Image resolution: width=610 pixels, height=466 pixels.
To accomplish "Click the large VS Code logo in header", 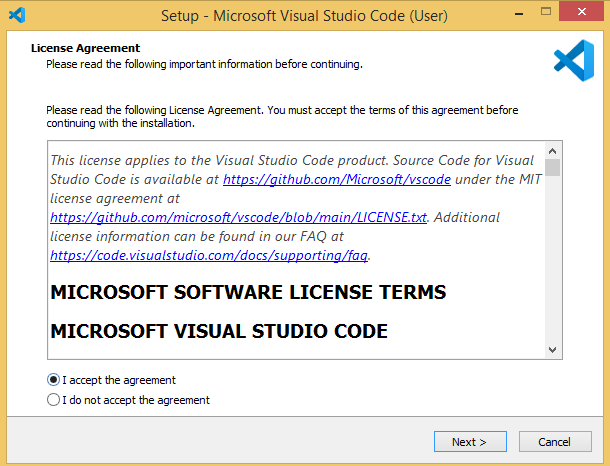I will coord(574,58).
